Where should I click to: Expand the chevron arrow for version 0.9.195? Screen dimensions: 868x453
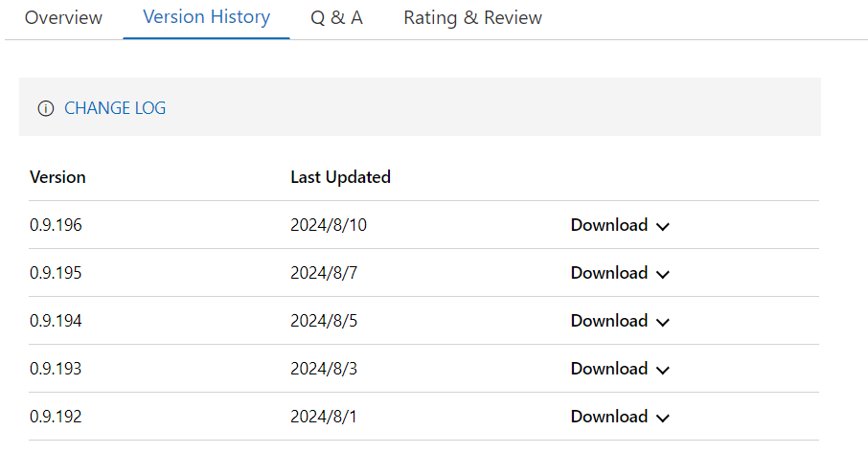[662, 275]
